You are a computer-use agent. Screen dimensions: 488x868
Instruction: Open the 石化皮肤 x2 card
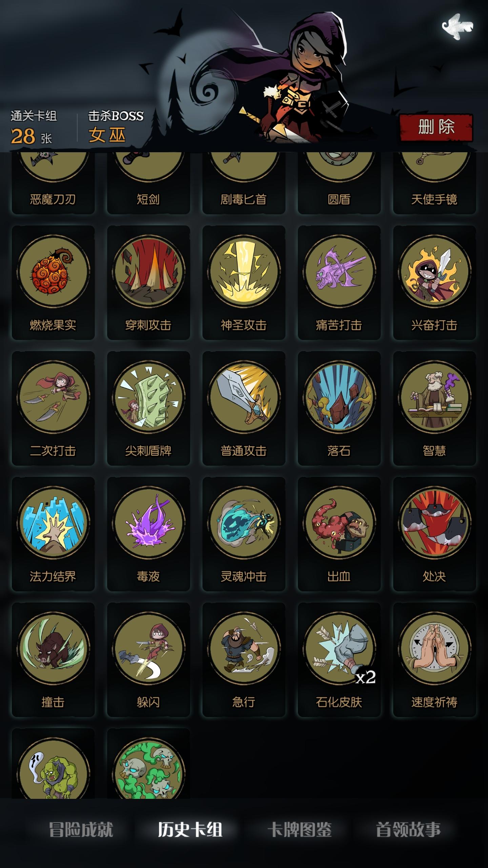[339, 660]
